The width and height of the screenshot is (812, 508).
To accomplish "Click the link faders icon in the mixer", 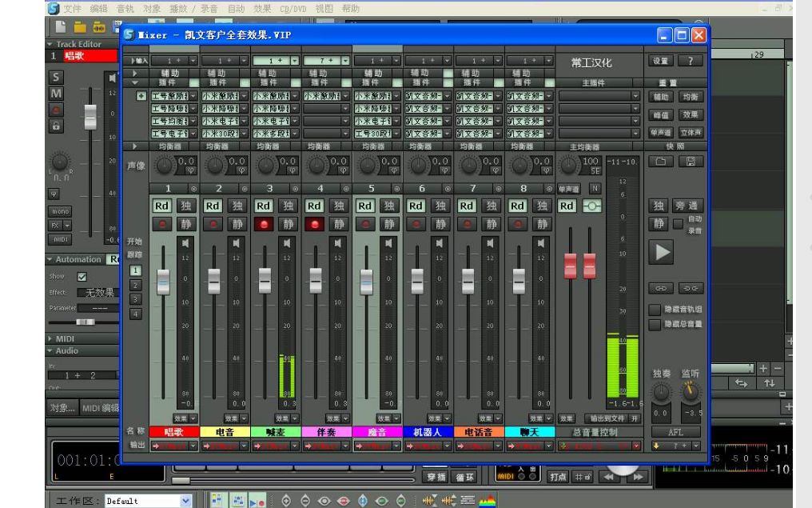I will pyautogui.click(x=661, y=288).
